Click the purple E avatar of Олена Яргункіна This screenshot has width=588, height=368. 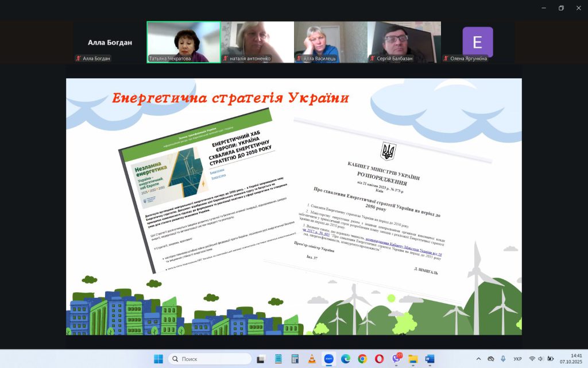coord(477,41)
